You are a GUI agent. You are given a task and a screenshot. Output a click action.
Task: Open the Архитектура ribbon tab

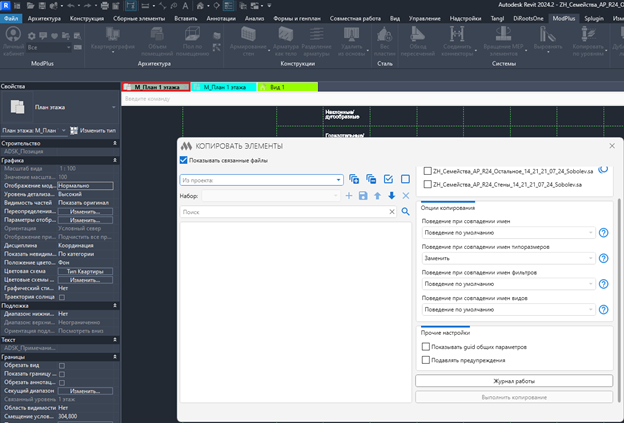pyautogui.click(x=44, y=18)
